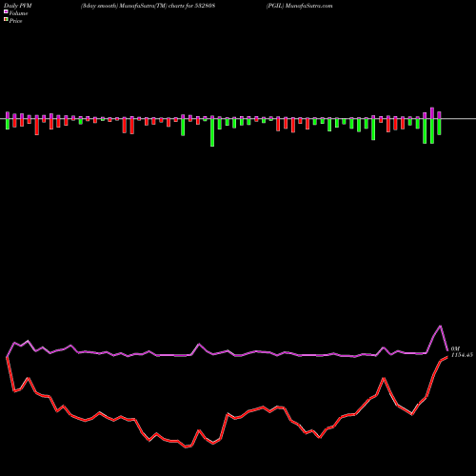Click the purple Volume legend swatch
Viewport: 476px width, 476px height.
pyautogui.click(x=6, y=12)
